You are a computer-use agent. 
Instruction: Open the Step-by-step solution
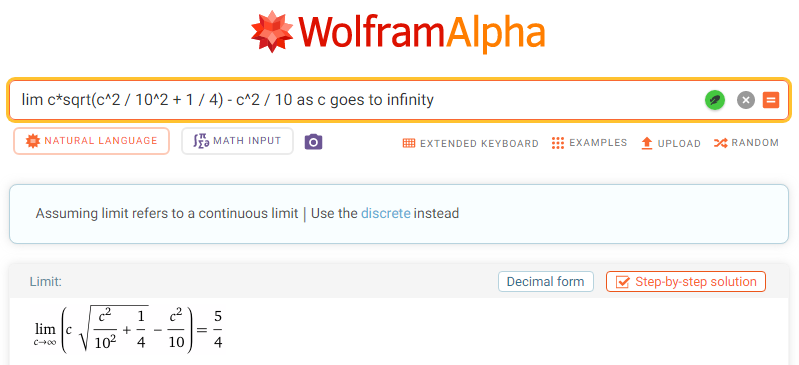coord(686,281)
